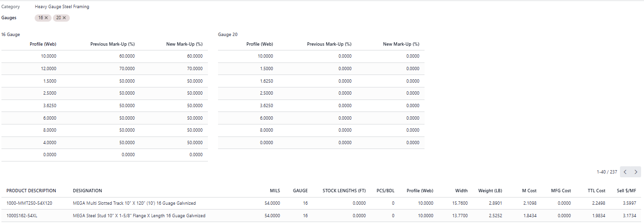
Task: Click Gauge 20 profile 1.6250 cell
Action: [x=266, y=81]
